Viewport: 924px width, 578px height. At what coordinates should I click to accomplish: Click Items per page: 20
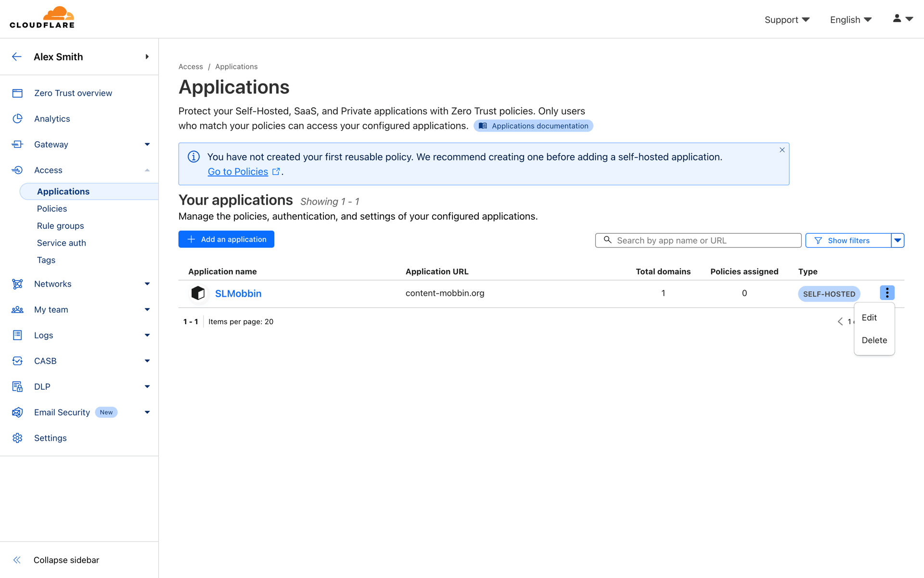[241, 322]
